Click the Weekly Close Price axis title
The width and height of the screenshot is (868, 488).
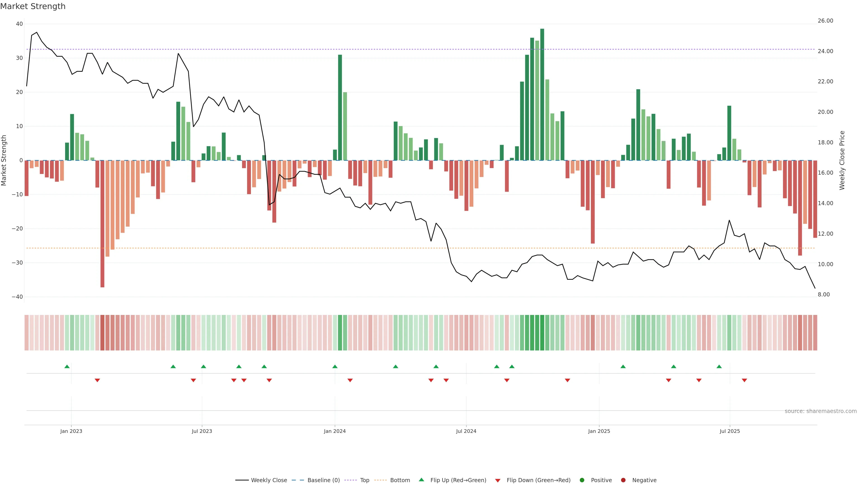click(842, 160)
